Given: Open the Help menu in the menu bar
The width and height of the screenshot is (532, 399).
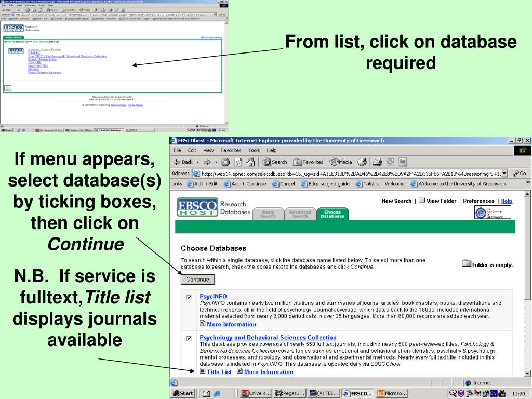Looking at the screenshot, I should 271,150.
